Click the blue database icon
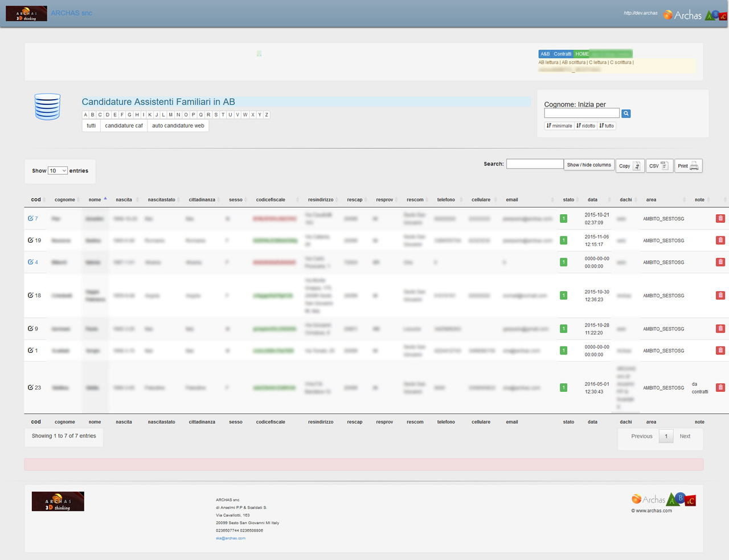 pos(47,107)
